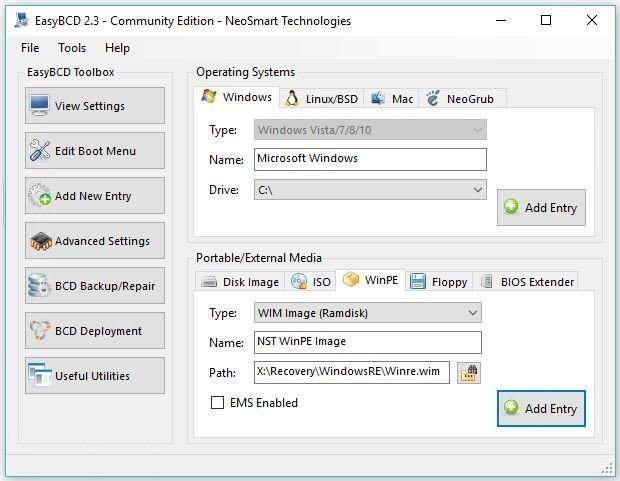Go to Advanced Settings
The height and width of the screenshot is (481, 620).
(x=95, y=241)
